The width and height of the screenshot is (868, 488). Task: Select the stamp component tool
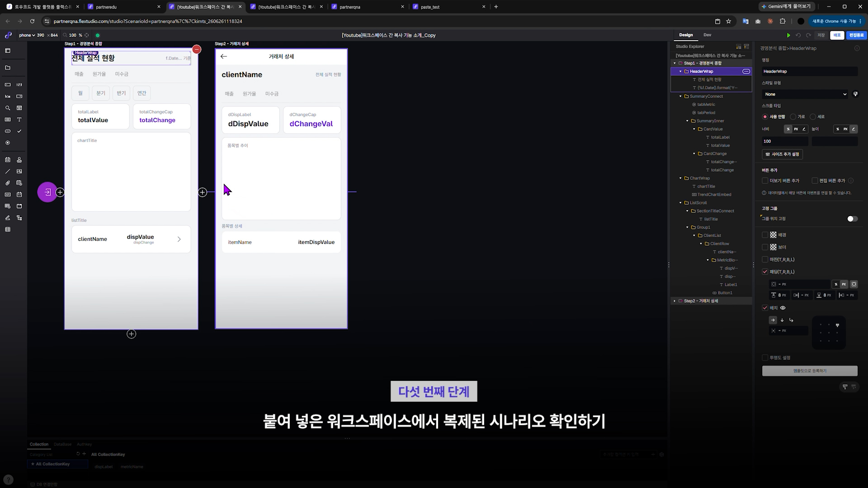tap(19, 160)
